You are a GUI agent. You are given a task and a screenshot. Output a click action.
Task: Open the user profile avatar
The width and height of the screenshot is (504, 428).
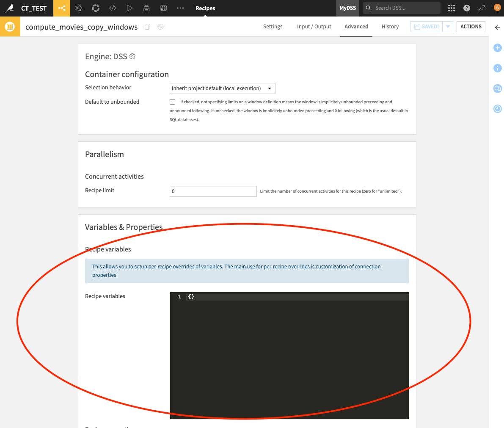click(x=497, y=8)
